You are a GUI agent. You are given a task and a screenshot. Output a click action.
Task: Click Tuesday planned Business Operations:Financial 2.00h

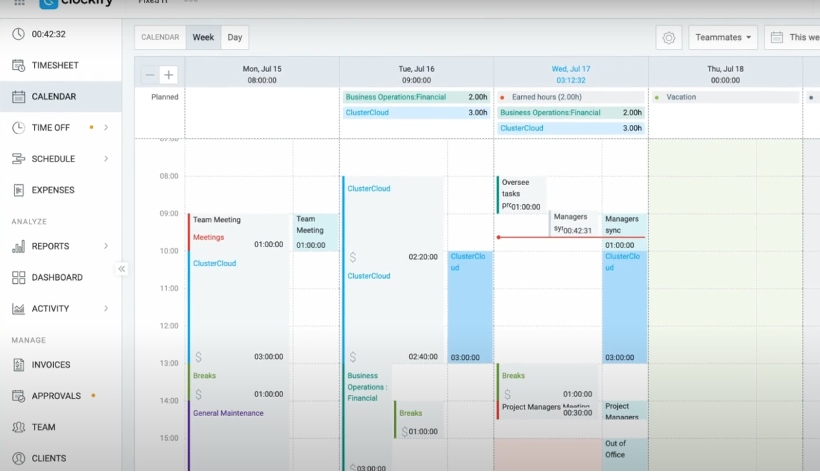click(x=416, y=97)
